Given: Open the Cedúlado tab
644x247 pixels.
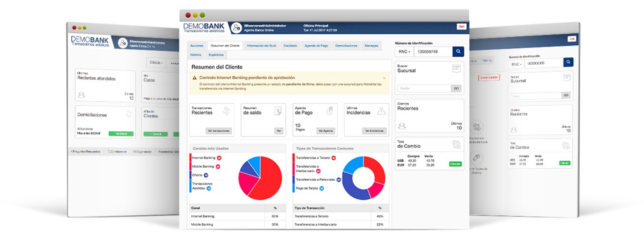Looking at the screenshot, I should click(x=290, y=45).
